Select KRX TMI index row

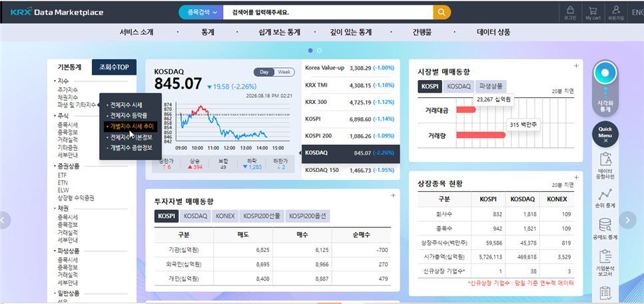[x=350, y=85]
